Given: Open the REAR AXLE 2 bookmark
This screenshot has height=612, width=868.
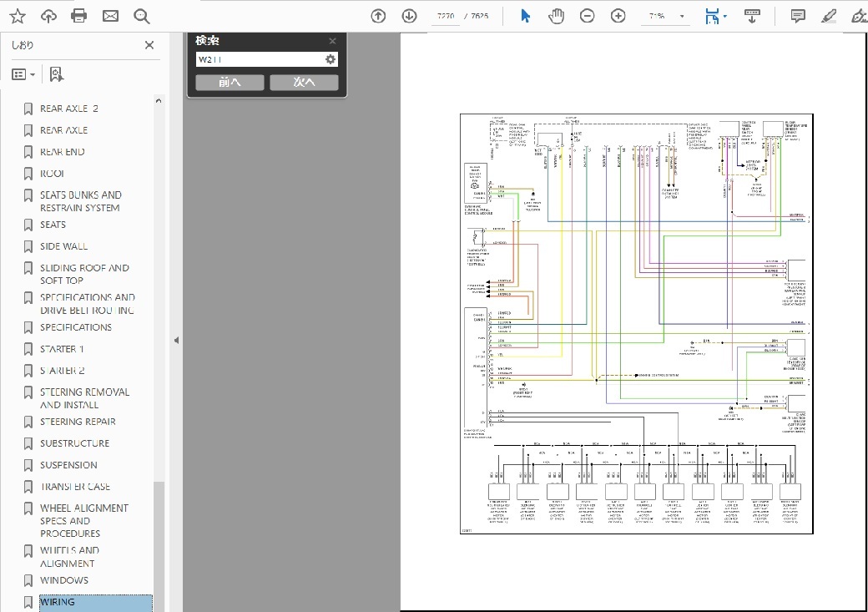Looking at the screenshot, I should point(69,109).
